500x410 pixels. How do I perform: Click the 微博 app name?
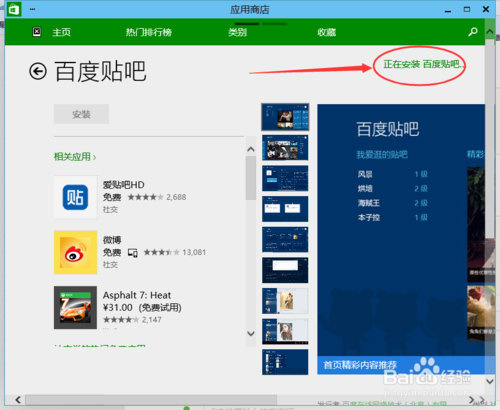pyautogui.click(x=112, y=240)
